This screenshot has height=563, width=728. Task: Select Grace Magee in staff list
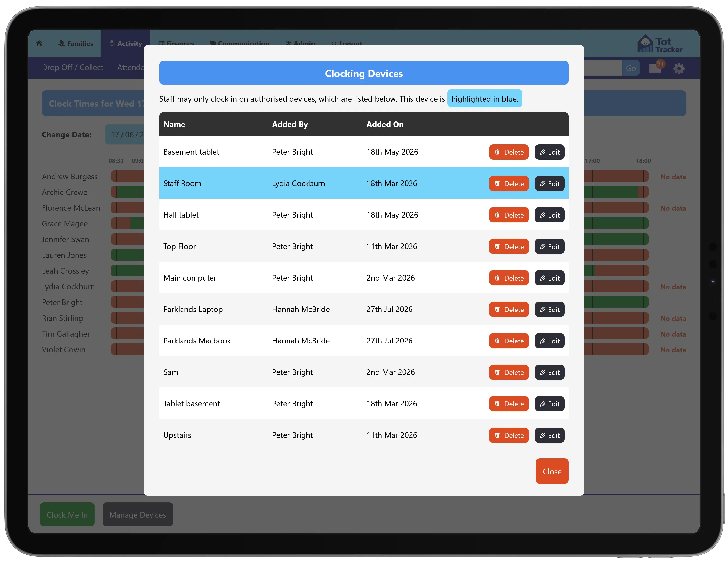[x=65, y=223]
